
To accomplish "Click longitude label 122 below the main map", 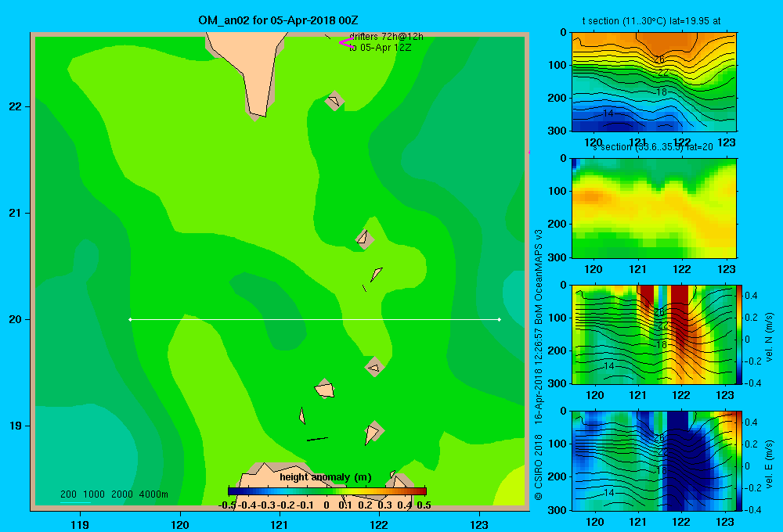I will click(x=379, y=524).
